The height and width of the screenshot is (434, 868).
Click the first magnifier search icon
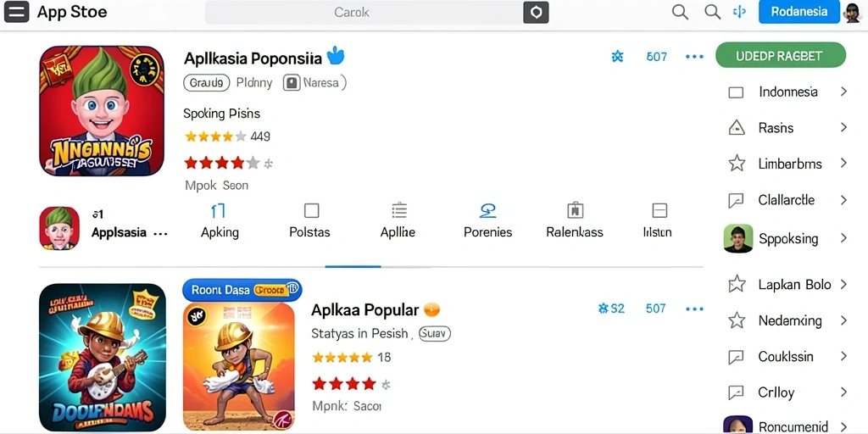[680, 12]
